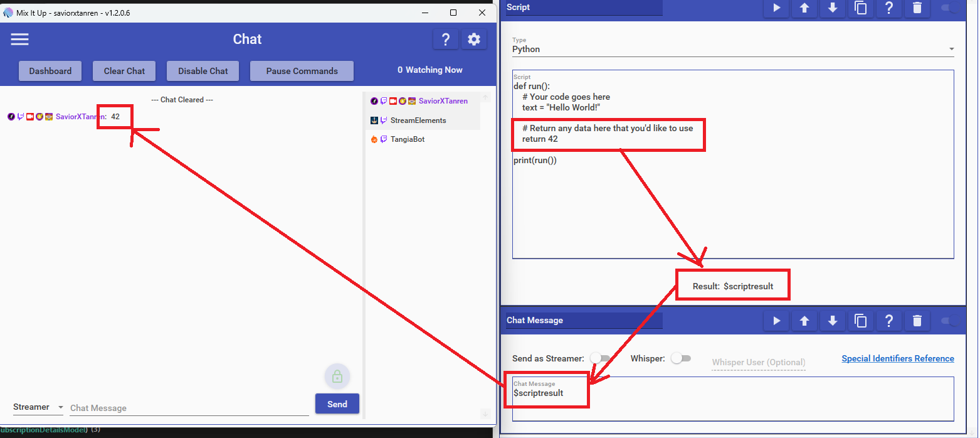Play the Script action
Screen dimensions: 980x438
pyautogui.click(x=776, y=8)
